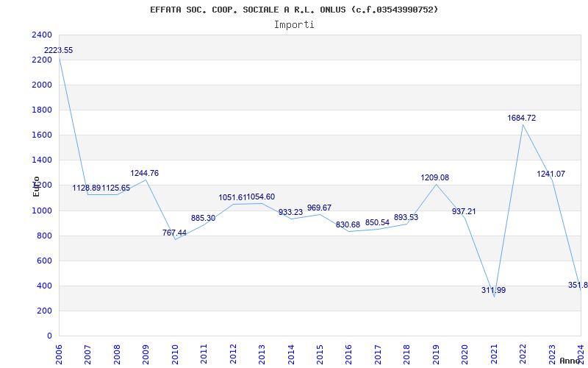The height and width of the screenshot is (368, 588).
Task: Click the 767.44 data label
Action: (174, 233)
